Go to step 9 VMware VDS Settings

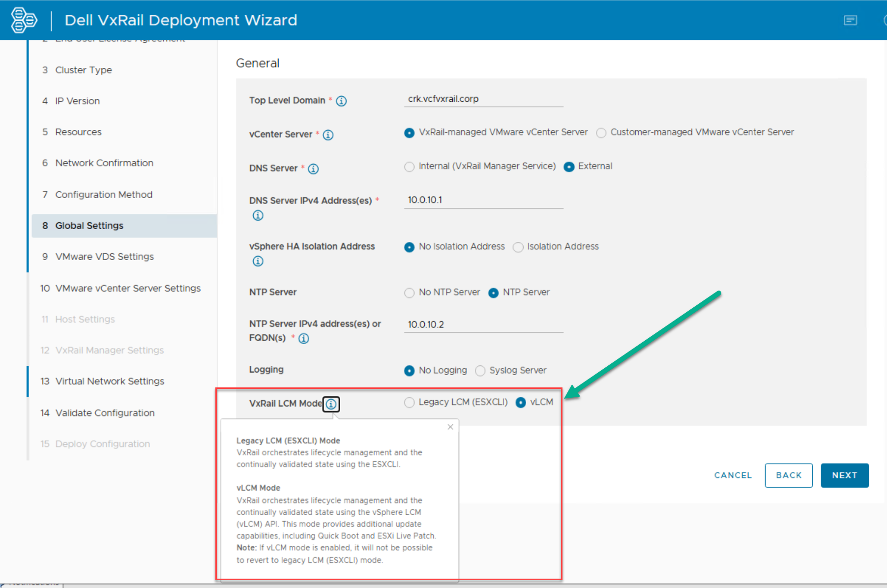point(105,256)
